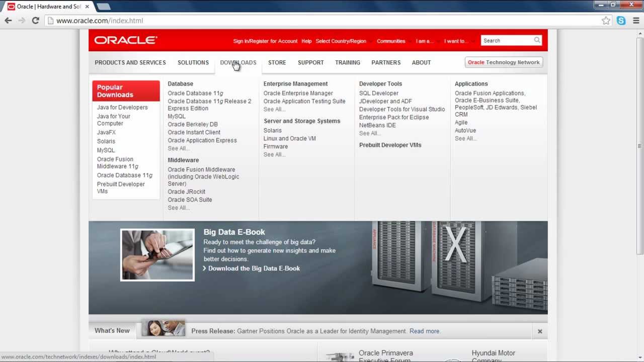Open Oracle Application Express link

(202, 140)
